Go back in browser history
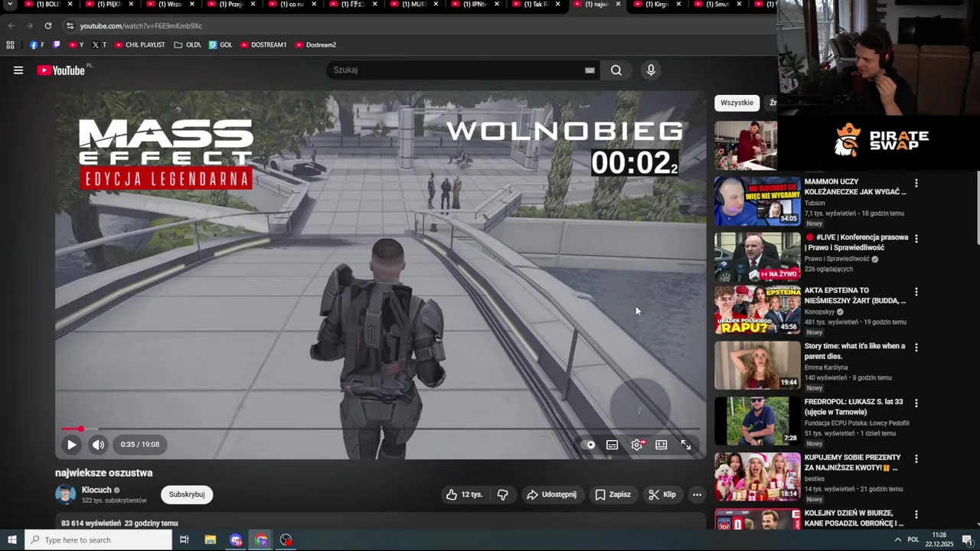This screenshot has width=980, height=551. point(11,26)
